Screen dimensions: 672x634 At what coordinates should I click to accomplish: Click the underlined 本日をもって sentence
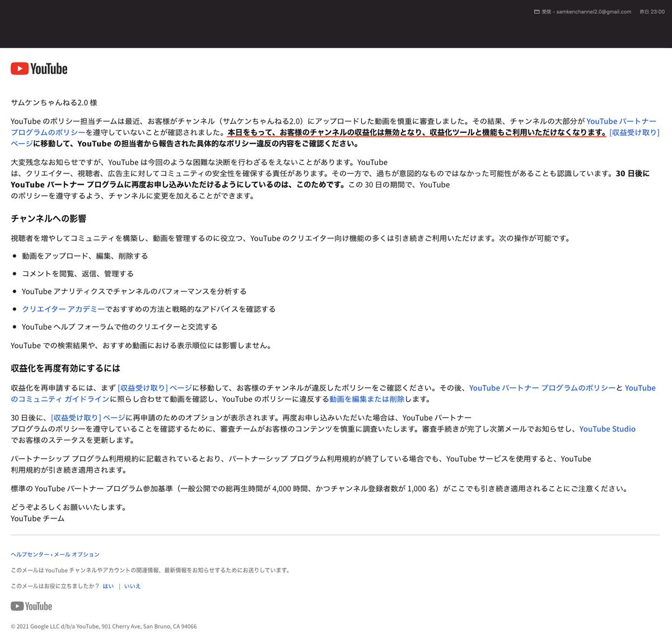(417, 132)
